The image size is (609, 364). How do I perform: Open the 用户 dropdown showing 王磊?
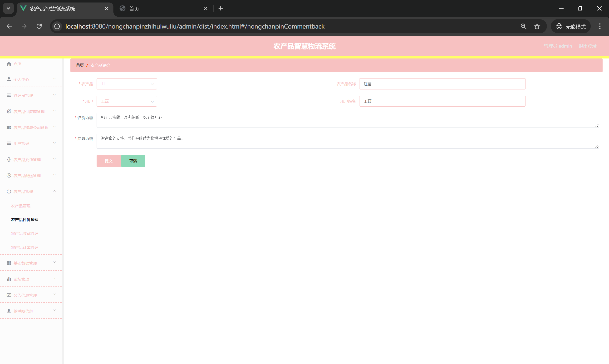click(127, 101)
